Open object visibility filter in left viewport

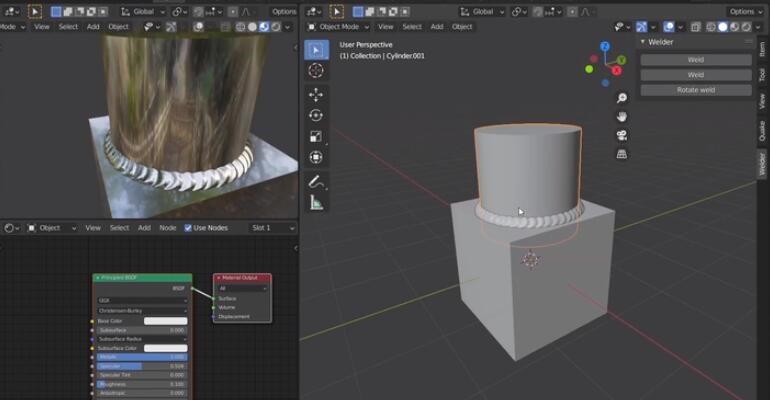pos(151,27)
